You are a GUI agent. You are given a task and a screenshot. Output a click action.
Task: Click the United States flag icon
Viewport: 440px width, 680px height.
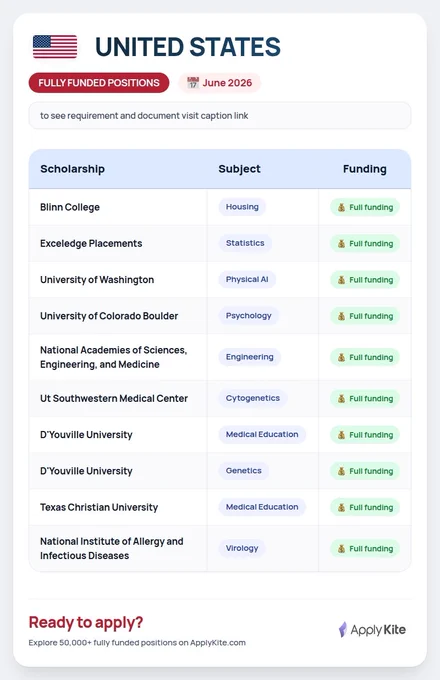coord(55,47)
